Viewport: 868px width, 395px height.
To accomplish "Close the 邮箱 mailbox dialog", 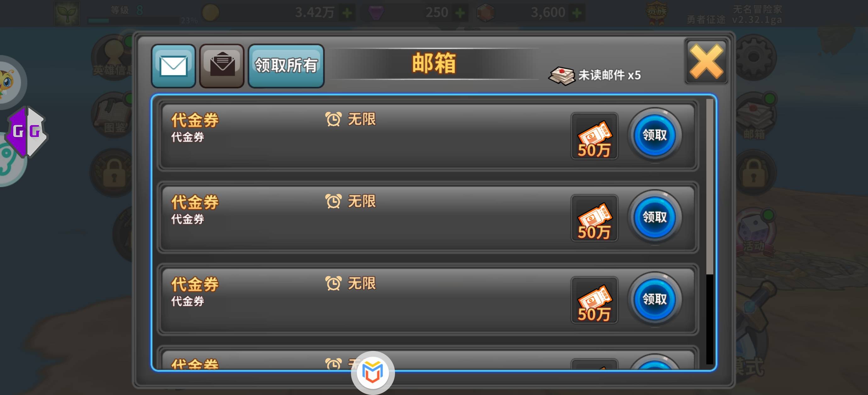I will [x=706, y=62].
